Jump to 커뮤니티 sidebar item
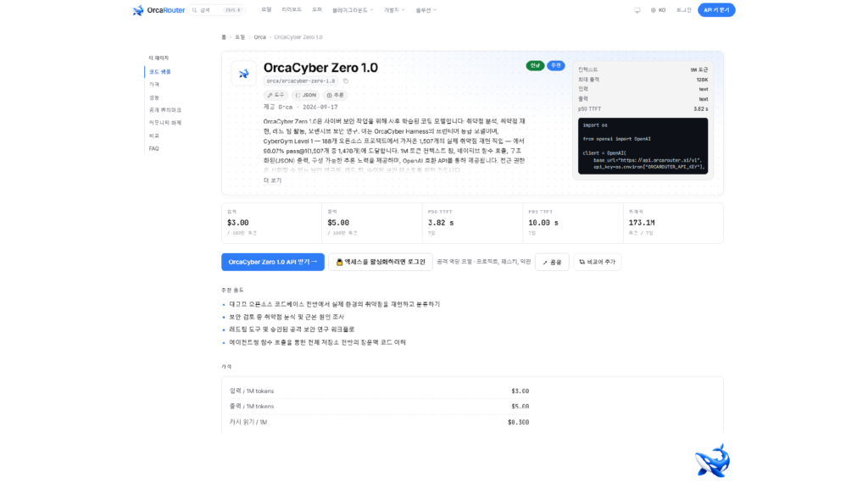 pyautogui.click(x=165, y=123)
